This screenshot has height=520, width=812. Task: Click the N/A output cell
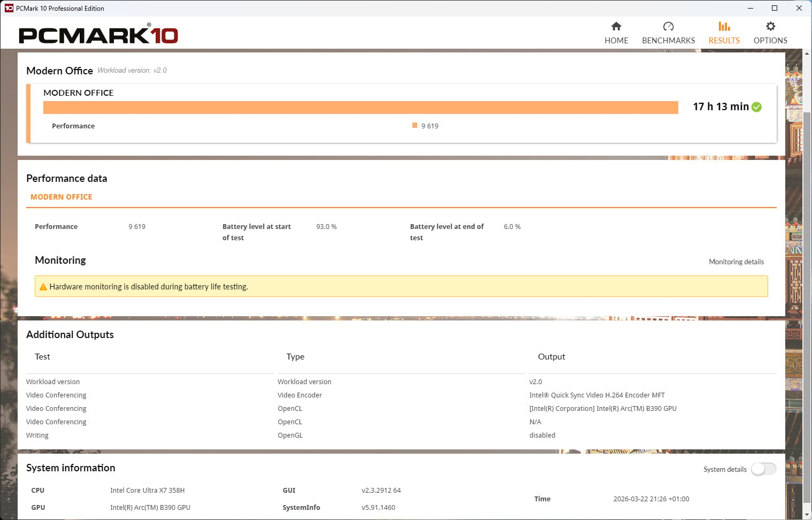(x=535, y=422)
